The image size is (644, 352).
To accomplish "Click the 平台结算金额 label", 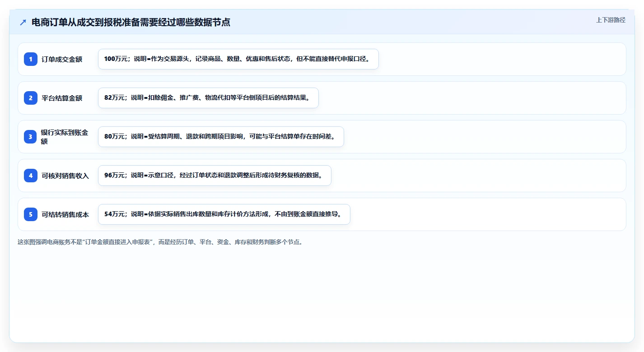I will point(62,98).
